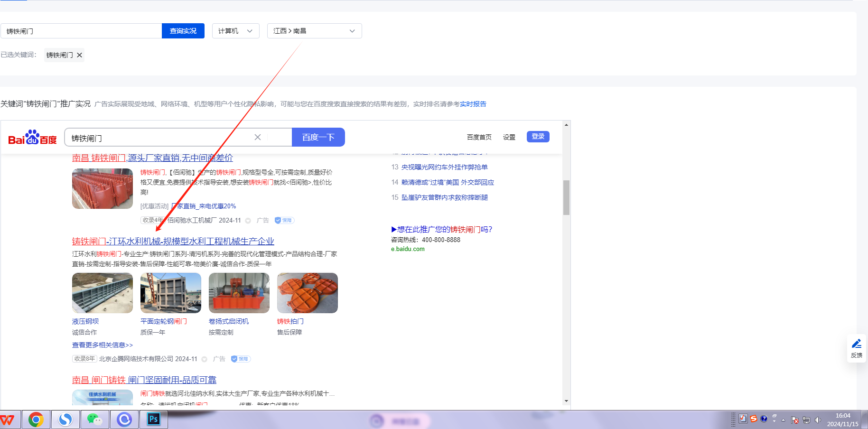
Task: Click the 登录 login button
Action: pyautogui.click(x=538, y=137)
